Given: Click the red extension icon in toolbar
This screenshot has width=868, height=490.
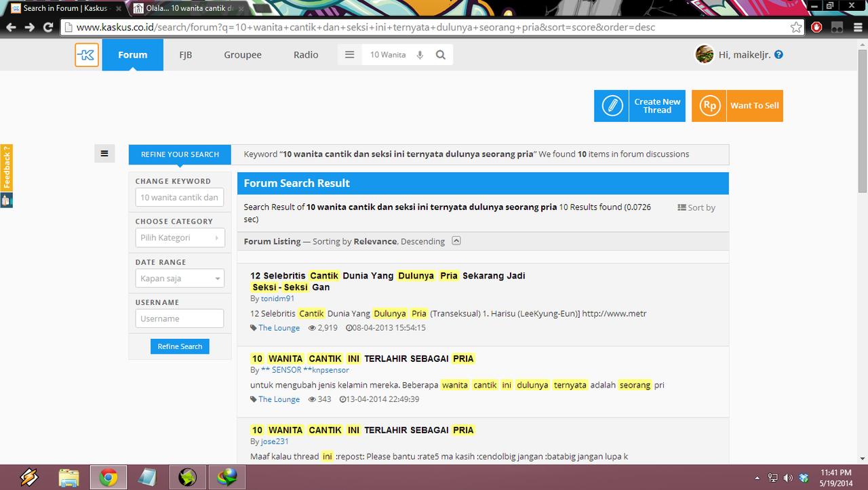Looking at the screenshot, I should click(817, 27).
